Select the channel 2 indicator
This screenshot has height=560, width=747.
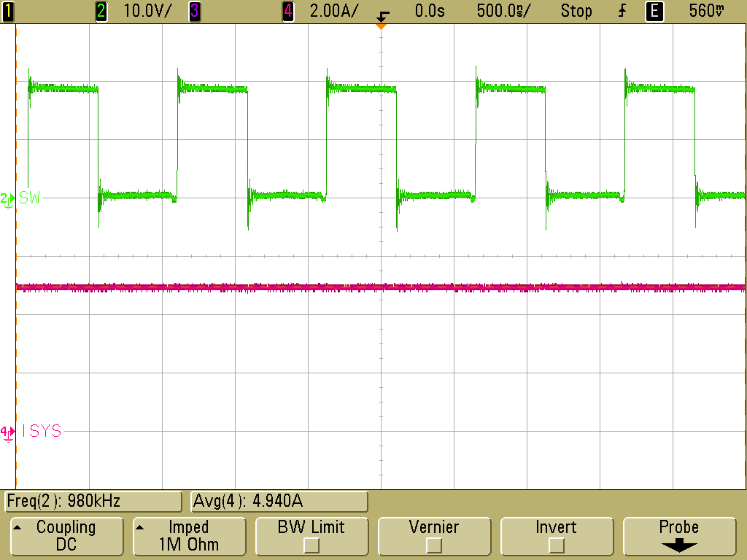[101, 11]
